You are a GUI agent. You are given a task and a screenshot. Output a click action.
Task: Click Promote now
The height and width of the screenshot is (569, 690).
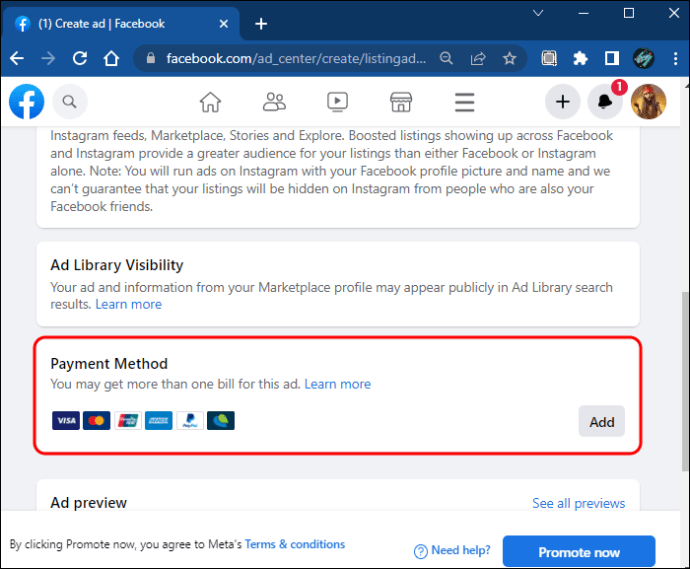(579, 552)
